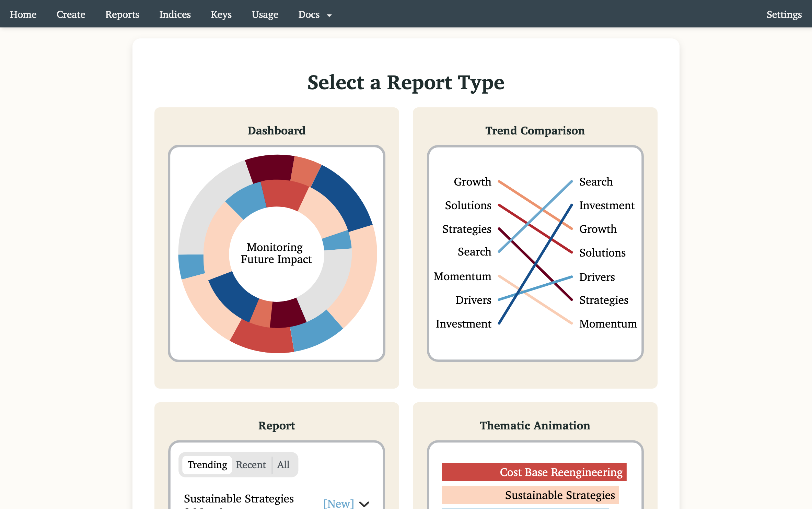Open Settings from the navigation bar
Screen dimensions: 812x509
(784, 14)
